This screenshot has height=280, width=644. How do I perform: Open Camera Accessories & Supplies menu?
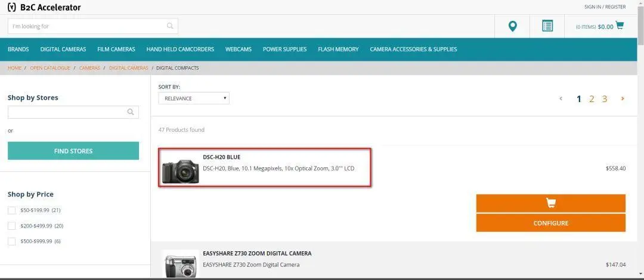(x=414, y=50)
